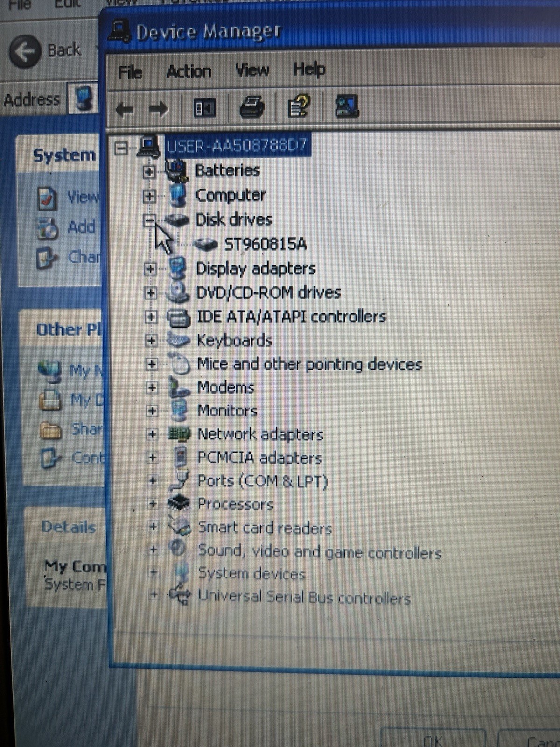Click the Sound, video and game controllers icon
560x747 pixels.
pos(178,548)
